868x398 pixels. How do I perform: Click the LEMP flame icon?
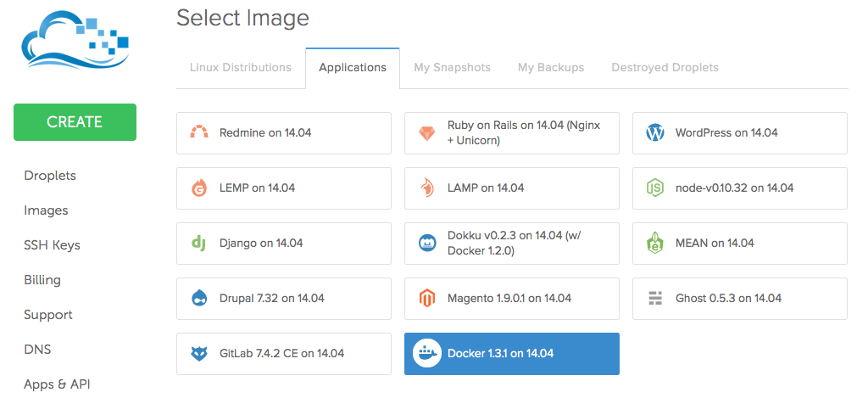click(x=198, y=188)
